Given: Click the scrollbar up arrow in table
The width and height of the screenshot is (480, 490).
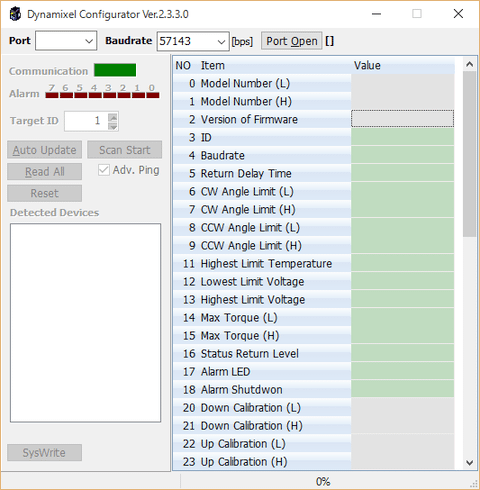Looking at the screenshot, I should (470, 64).
